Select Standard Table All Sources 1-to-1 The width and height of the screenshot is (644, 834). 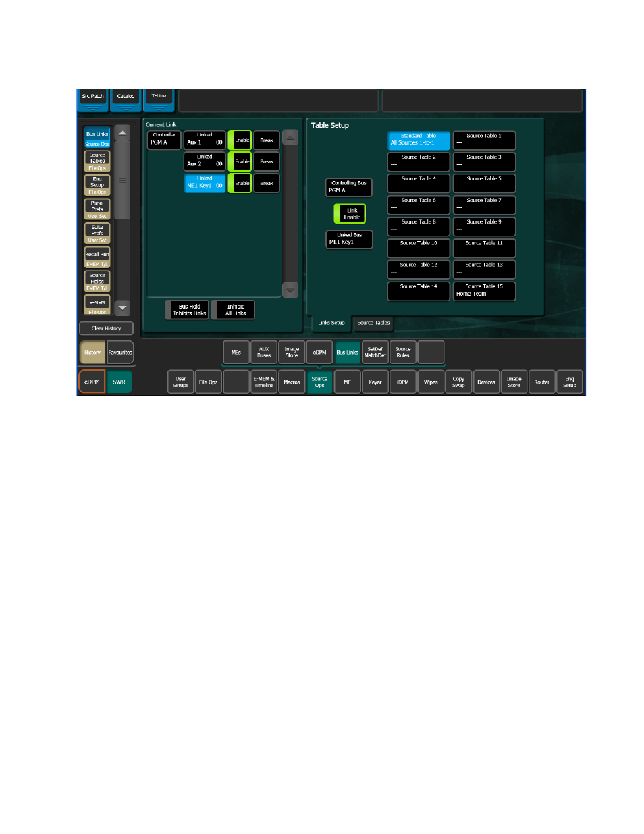419,140
